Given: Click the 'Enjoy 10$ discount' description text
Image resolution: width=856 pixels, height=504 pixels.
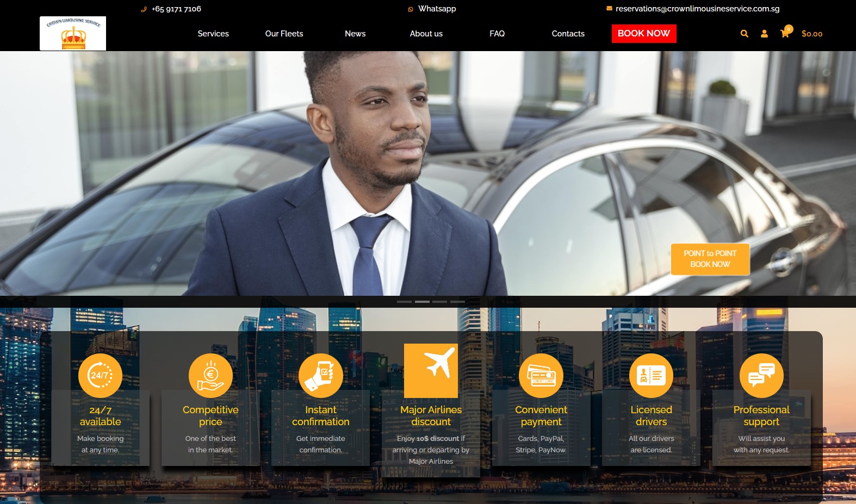Looking at the screenshot, I should click(x=431, y=450).
